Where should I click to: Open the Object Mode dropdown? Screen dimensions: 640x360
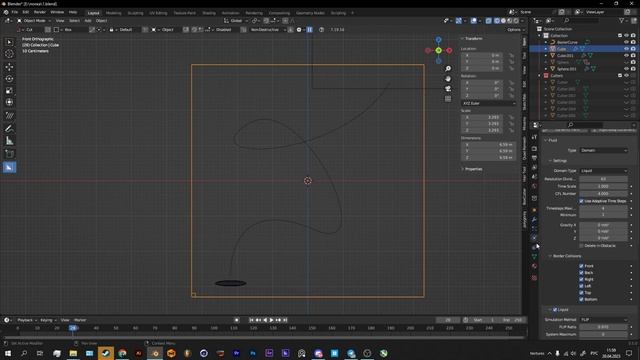click(34, 21)
